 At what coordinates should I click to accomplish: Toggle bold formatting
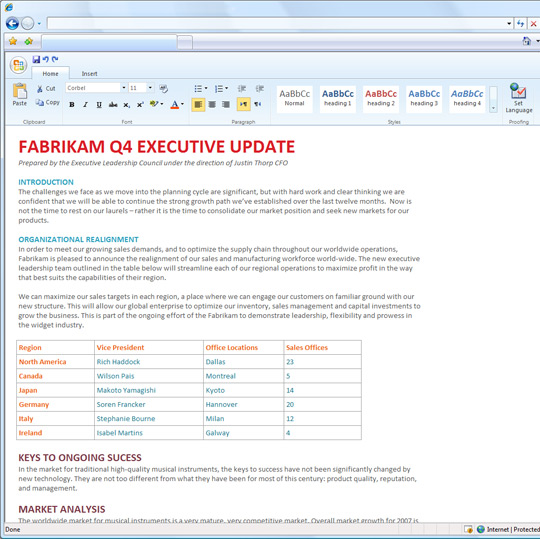tap(72, 104)
